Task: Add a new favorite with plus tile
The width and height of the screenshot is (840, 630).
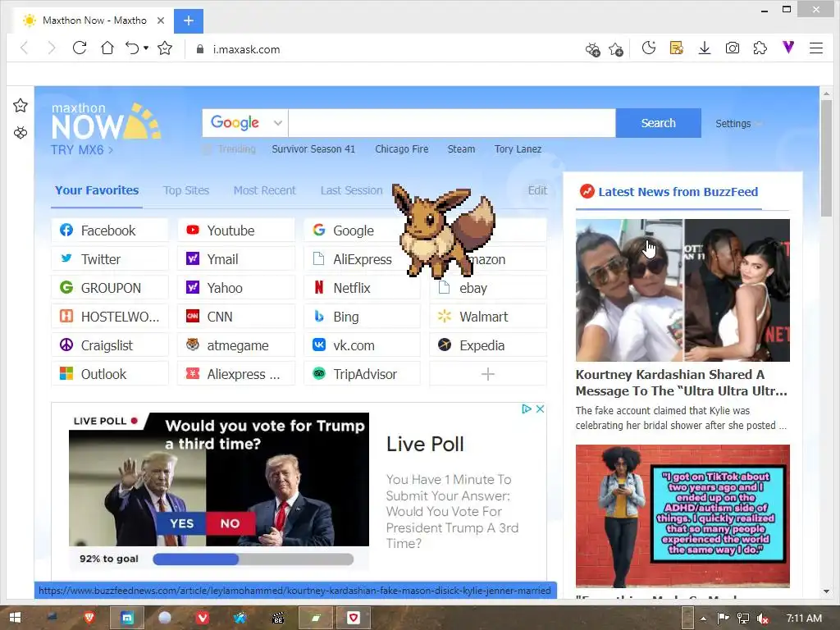Action: [488, 374]
